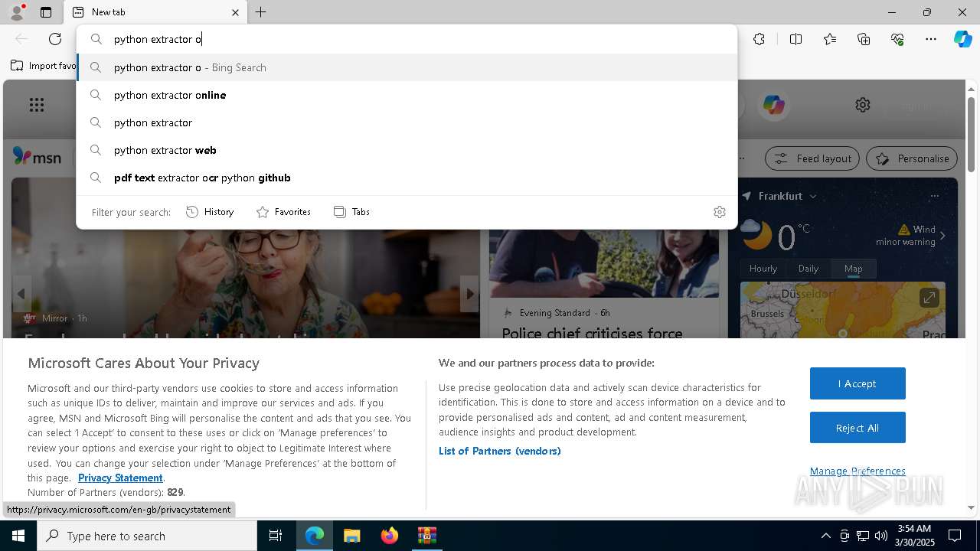
Task: Open File Explorer from taskbar
Action: click(x=351, y=536)
